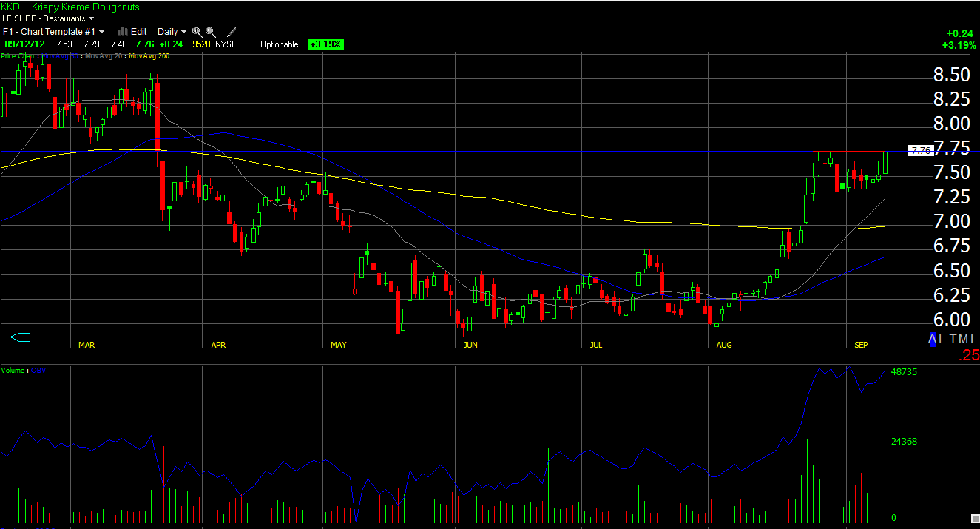The width and height of the screenshot is (980, 529).
Task: Click the high price 7.79
Action: point(92,44)
